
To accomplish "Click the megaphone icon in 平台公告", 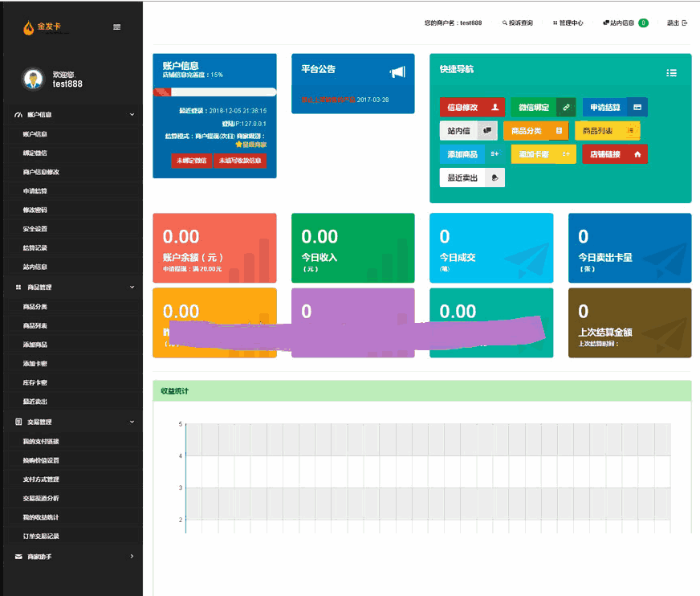I will pyautogui.click(x=397, y=72).
